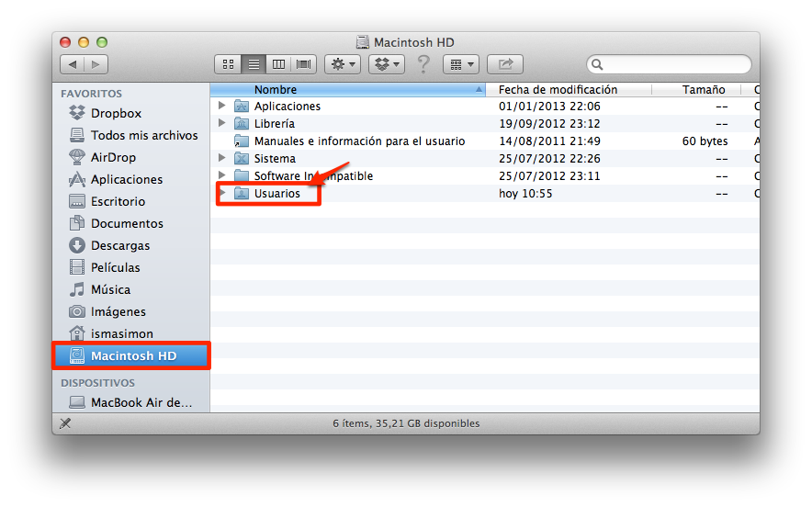Image resolution: width=812 pixels, height=507 pixels.
Task: Click the DISPOSITIVOS sidebar heading
Action: [x=97, y=383]
